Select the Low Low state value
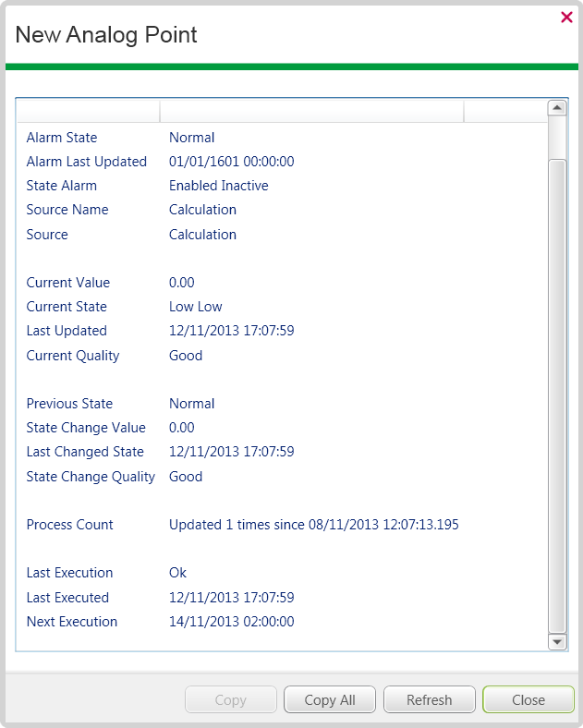Screen dimensions: 583x728 coord(195,307)
